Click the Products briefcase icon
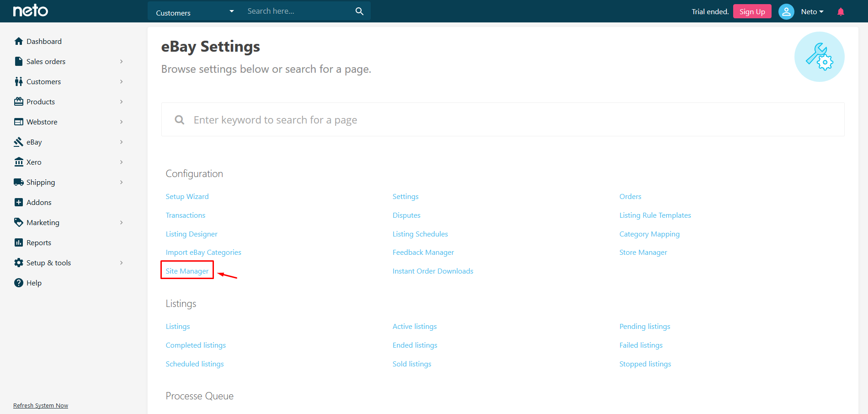This screenshot has height=414, width=868. 19,102
